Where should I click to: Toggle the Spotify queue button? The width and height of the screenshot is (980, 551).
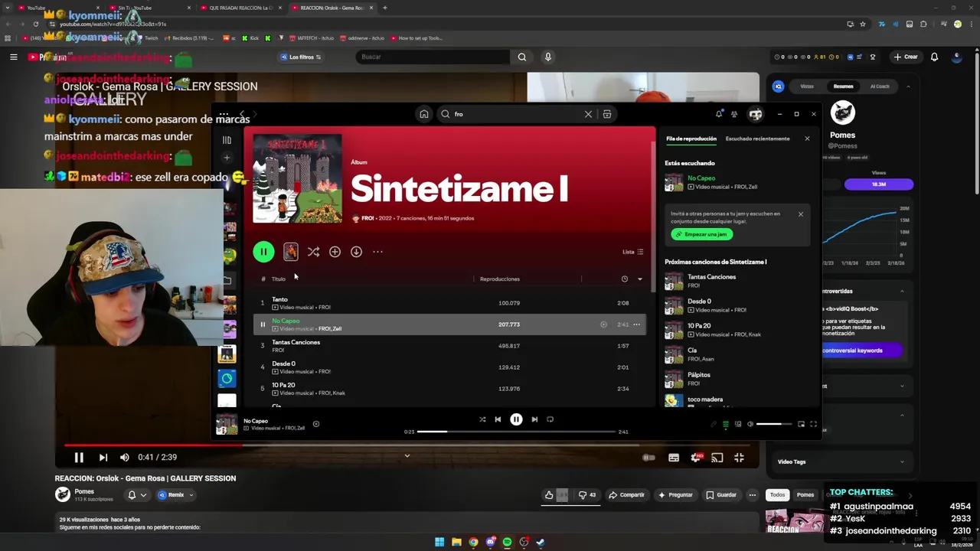[x=726, y=424]
